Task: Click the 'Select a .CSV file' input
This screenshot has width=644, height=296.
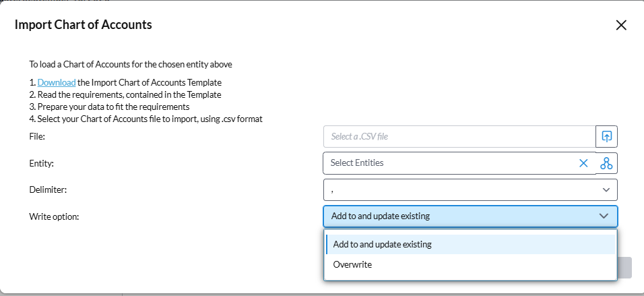Action: pyautogui.click(x=458, y=136)
